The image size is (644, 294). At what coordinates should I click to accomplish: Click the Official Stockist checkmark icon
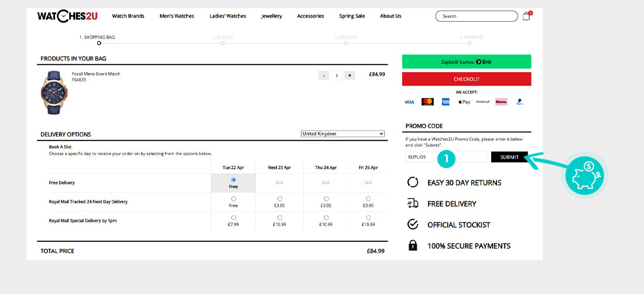412,225
